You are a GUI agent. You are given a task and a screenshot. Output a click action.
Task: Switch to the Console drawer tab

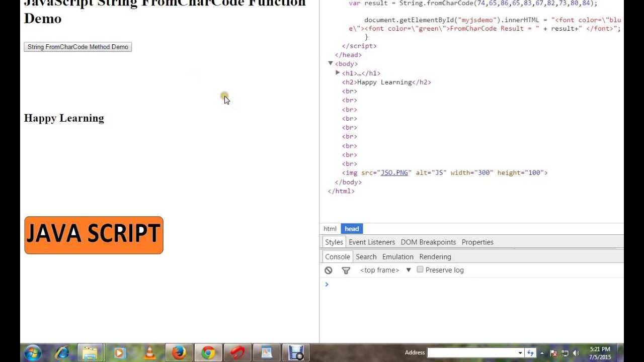[337, 256]
